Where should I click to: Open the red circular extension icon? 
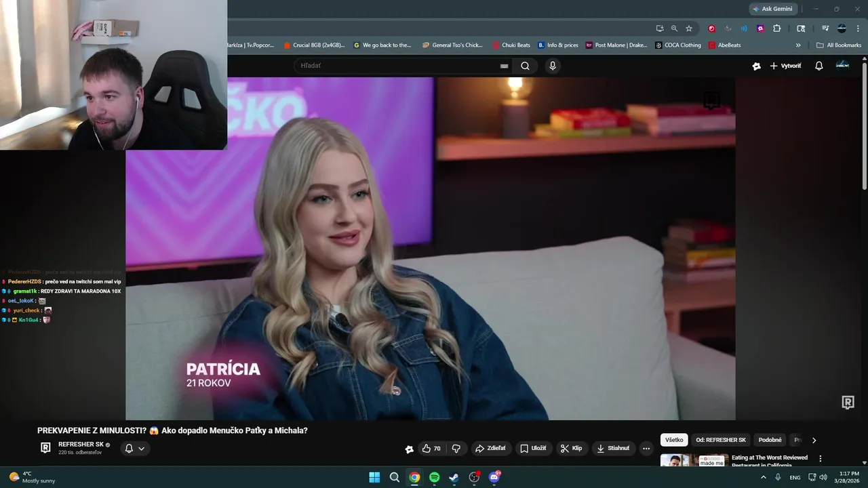(x=711, y=28)
